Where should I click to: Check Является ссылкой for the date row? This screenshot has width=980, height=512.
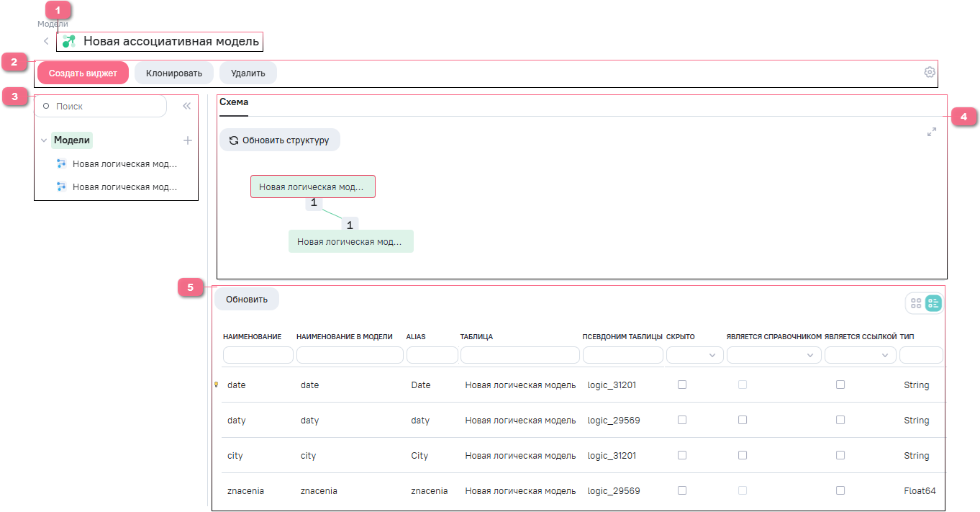(x=840, y=385)
